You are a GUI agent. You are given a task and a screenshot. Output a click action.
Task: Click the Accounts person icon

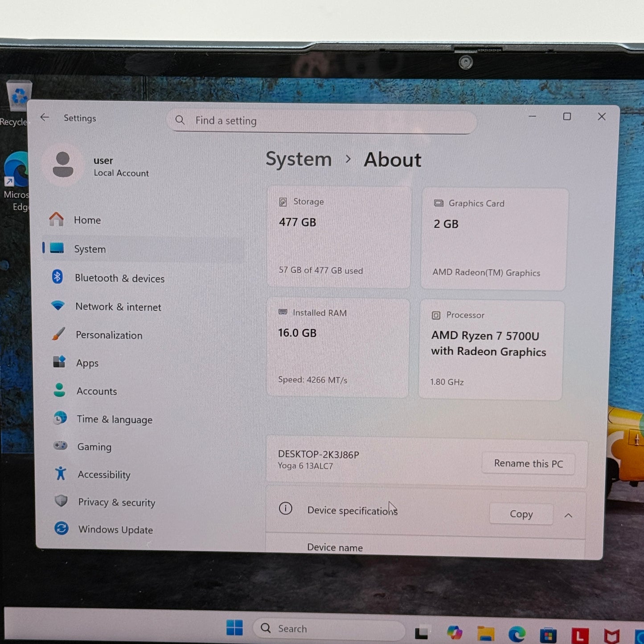pyautogui.click(x=59, y=390)
